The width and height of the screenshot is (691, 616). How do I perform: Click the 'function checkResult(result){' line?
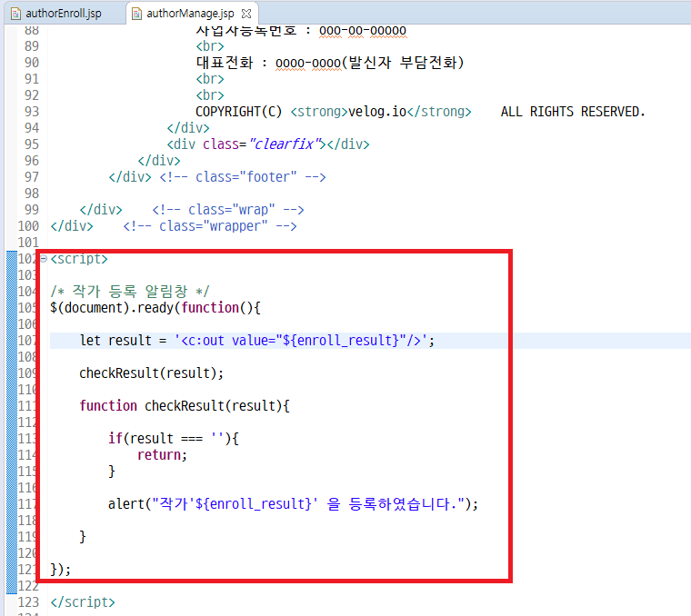185,406
